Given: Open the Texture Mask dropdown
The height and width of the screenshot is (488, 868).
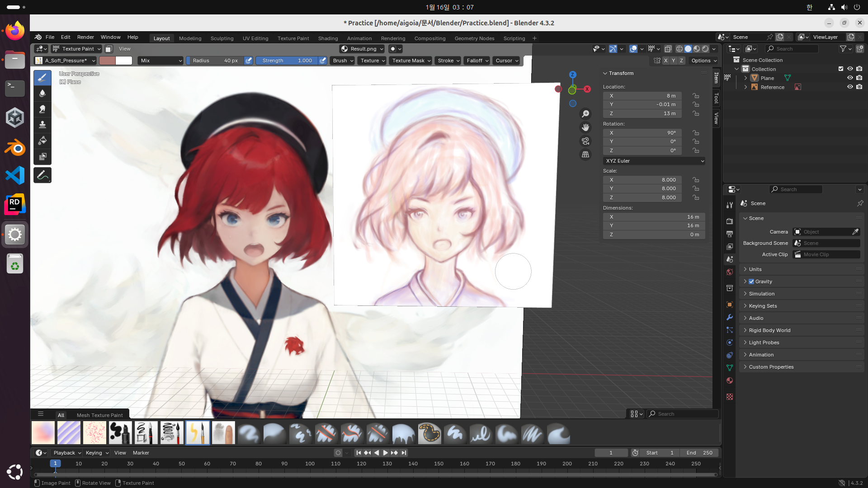Looking at the screenshot, I should (x=411, y=61).
